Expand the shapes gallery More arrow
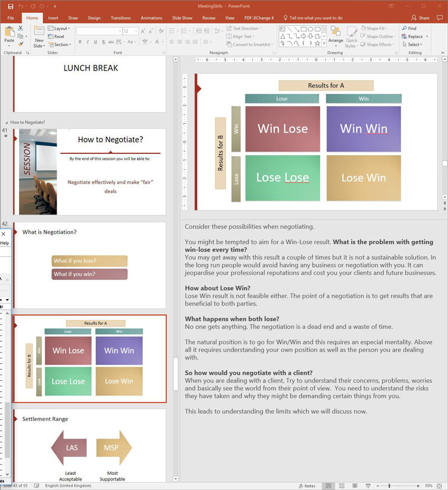Viewport: 448px width, 490px height. point(324,44)
